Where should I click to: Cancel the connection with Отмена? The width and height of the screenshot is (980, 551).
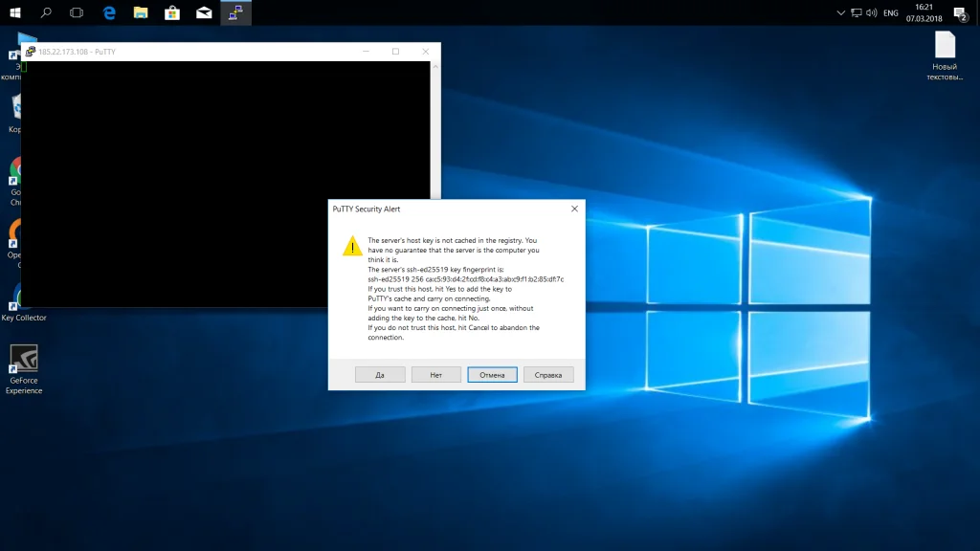(492, 375)
